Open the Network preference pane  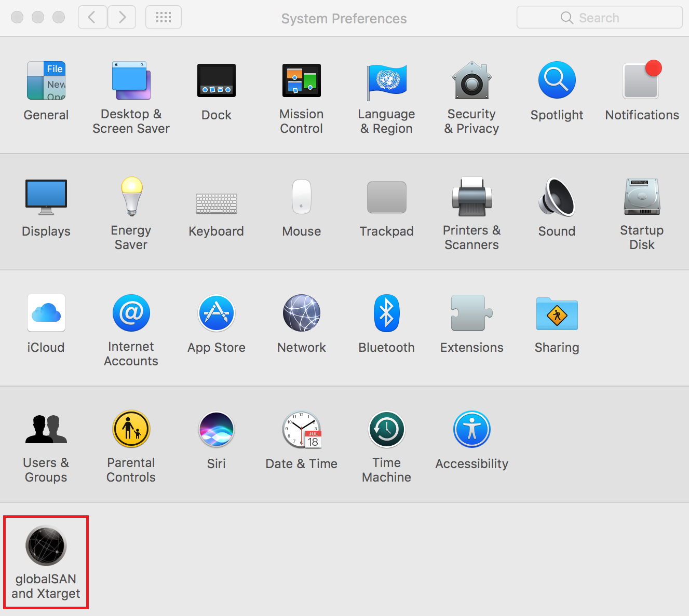click(x=301, y=313)
